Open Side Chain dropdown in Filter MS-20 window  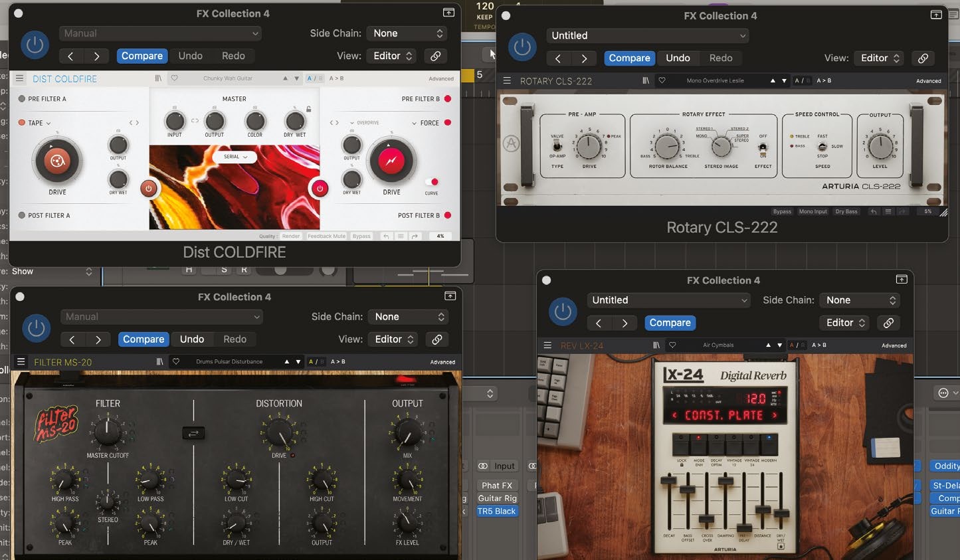pyautogui.click(x=409, y=317)
